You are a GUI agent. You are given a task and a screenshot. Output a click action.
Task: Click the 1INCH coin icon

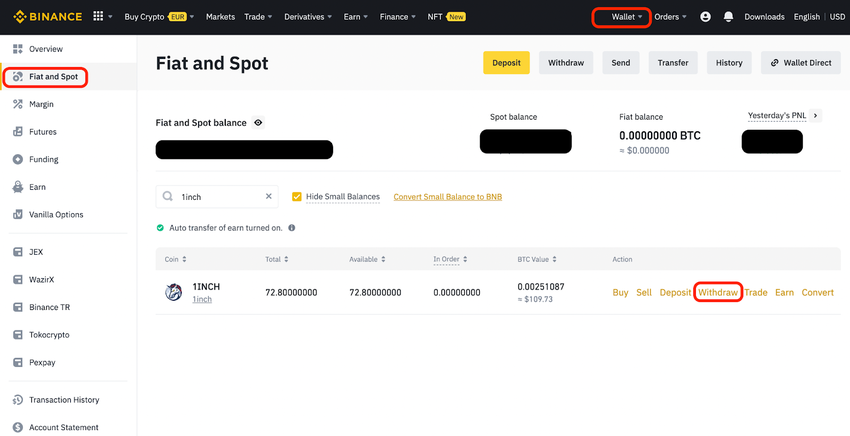coord(174,292)
